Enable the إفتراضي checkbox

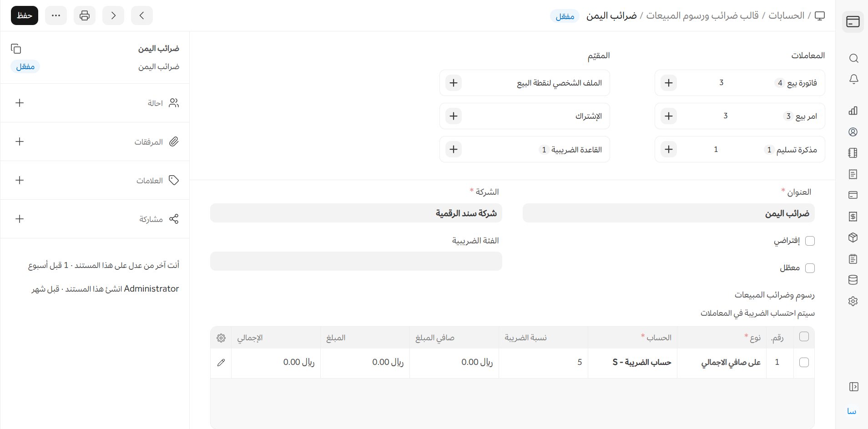pos(810,241)
